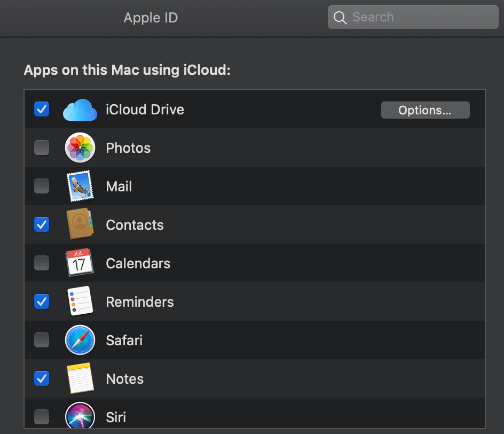Select the Siri label
This screenshot has height=434, width=504.
[x=116, y=417]
